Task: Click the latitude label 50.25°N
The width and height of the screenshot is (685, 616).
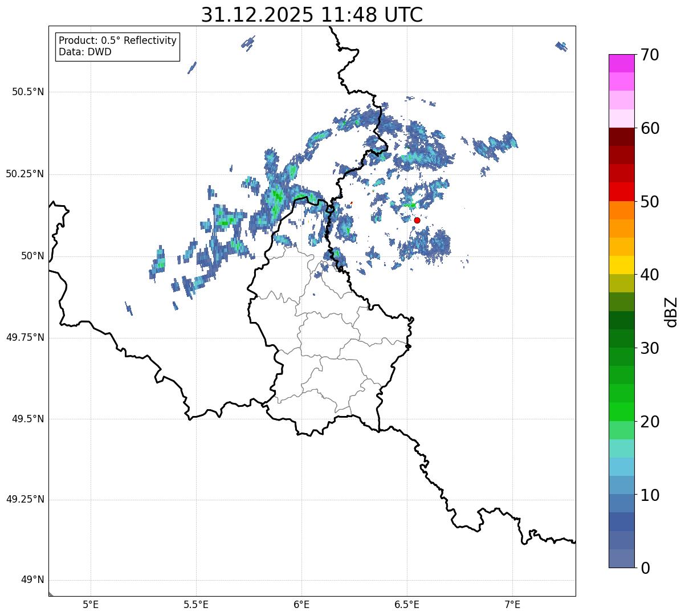Action: point(25,174)
